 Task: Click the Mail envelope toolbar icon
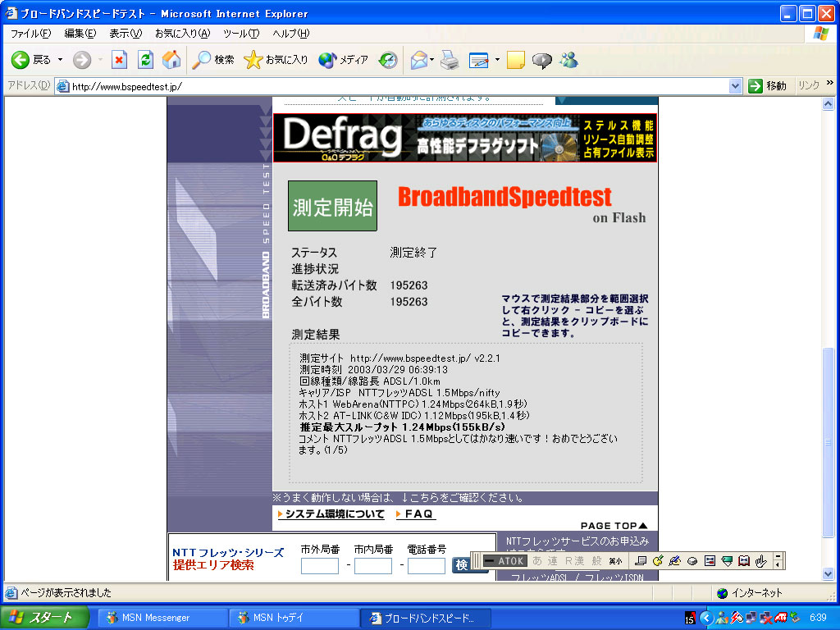(419, 59)
